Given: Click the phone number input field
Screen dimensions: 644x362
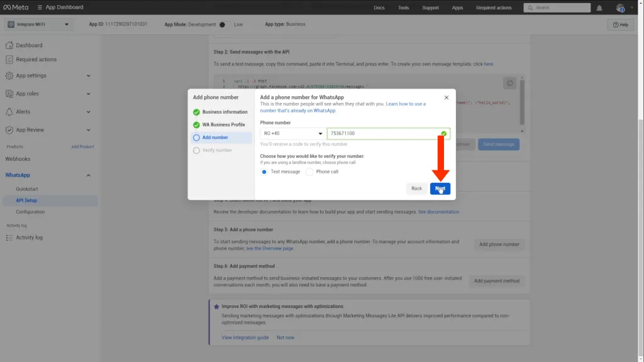Looking at the screenshot, I should click(x=389, y=133).
